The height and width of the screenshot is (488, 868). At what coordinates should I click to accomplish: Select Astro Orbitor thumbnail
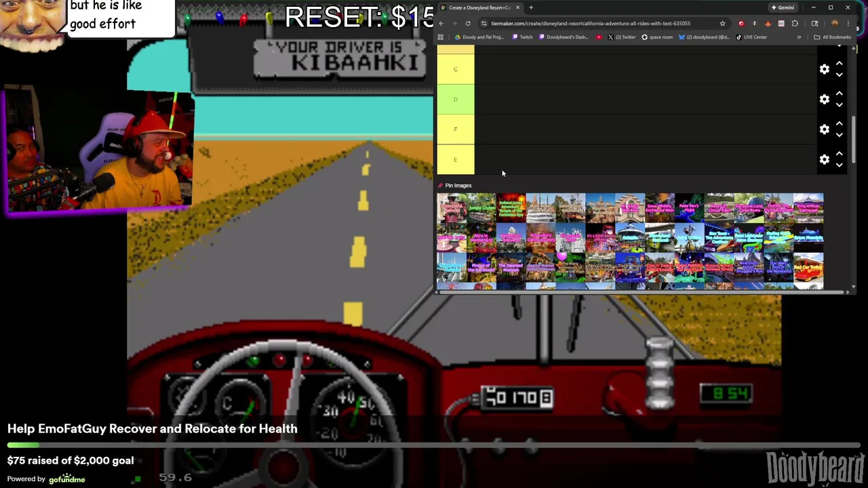pos(690,238)
